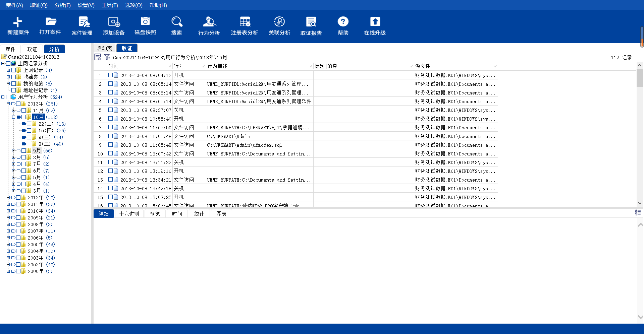Select the 2003年 (34) tree item
The image size is (644, 334).
pyautogui.click(x=41, y=258)
